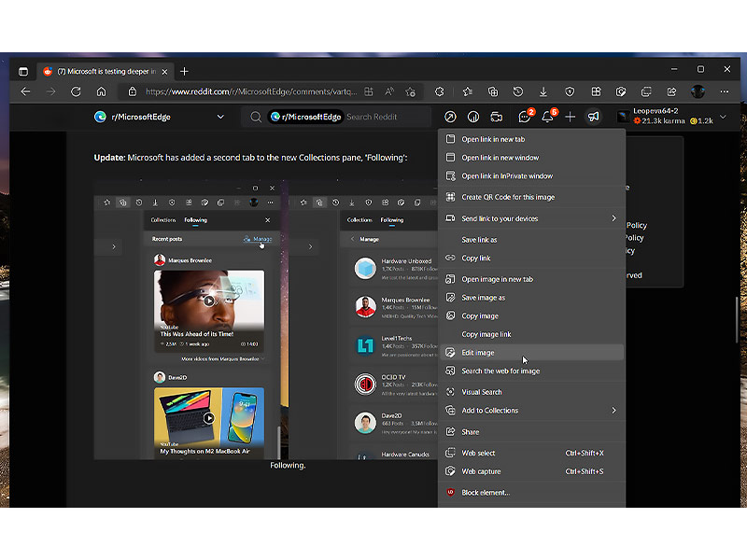Expand Send link to your devices submenu

[x=531, y=218]
